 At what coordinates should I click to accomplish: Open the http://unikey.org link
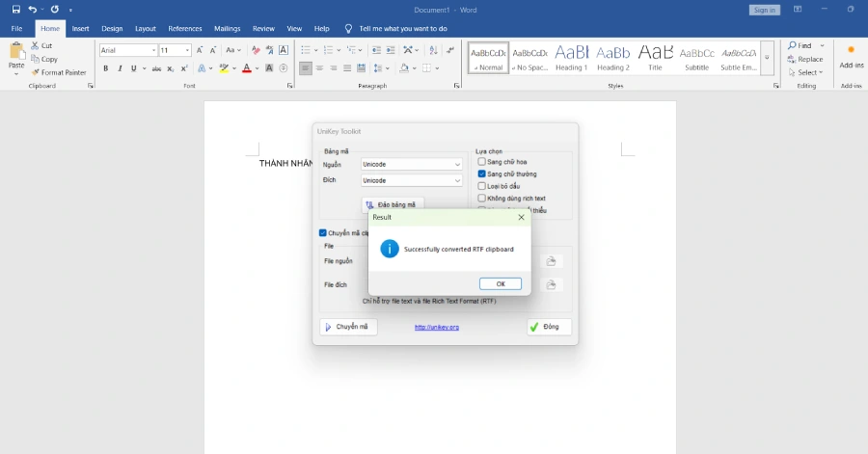tap(437, 328)
